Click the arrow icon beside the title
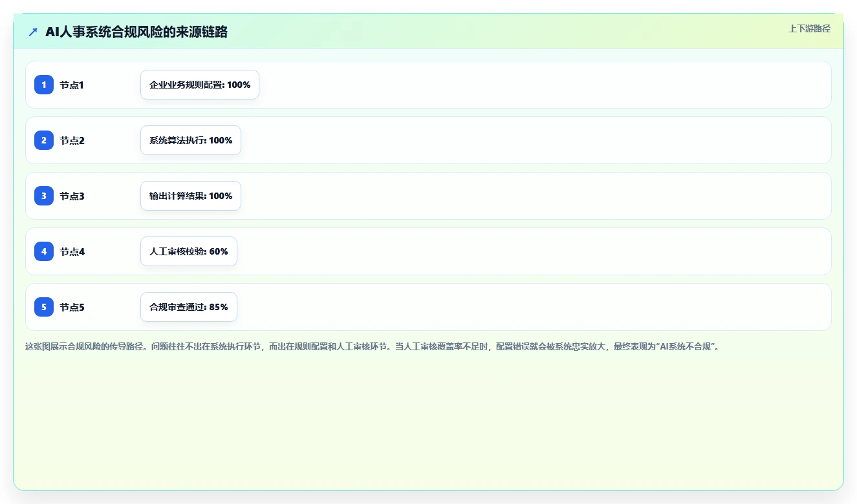The image size is (857, 504). (33, 32)
